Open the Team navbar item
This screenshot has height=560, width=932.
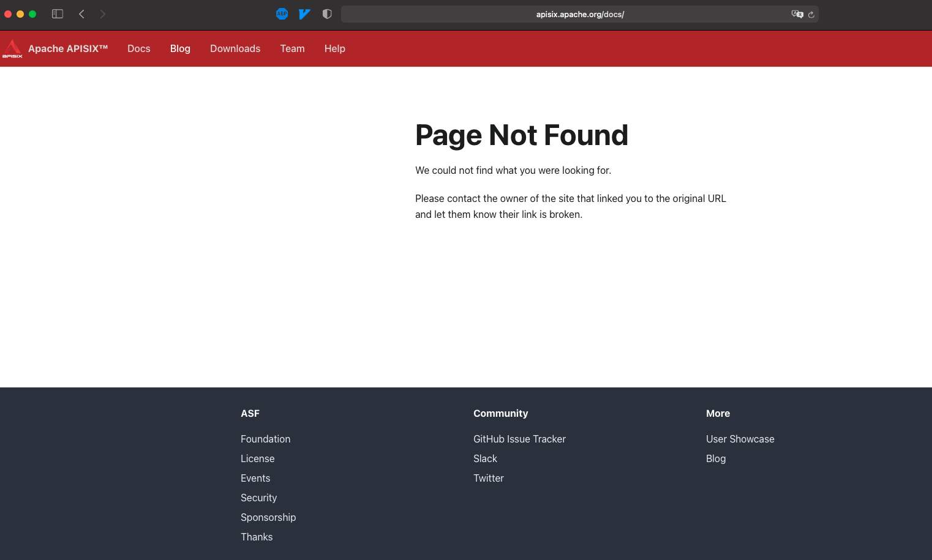[293, 48]
